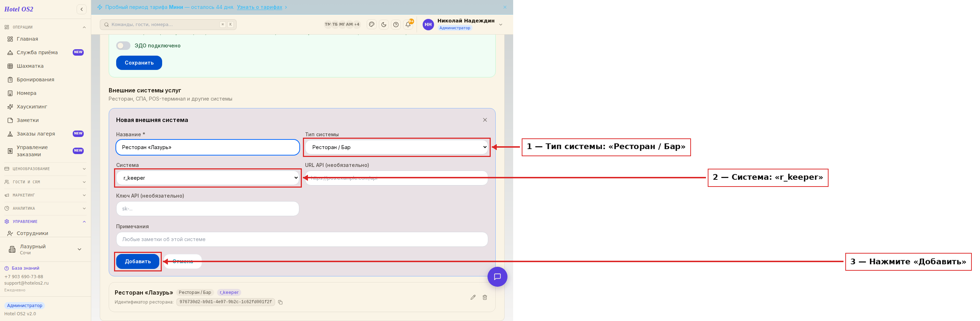Open the chat support bubble

click(497, 277)
